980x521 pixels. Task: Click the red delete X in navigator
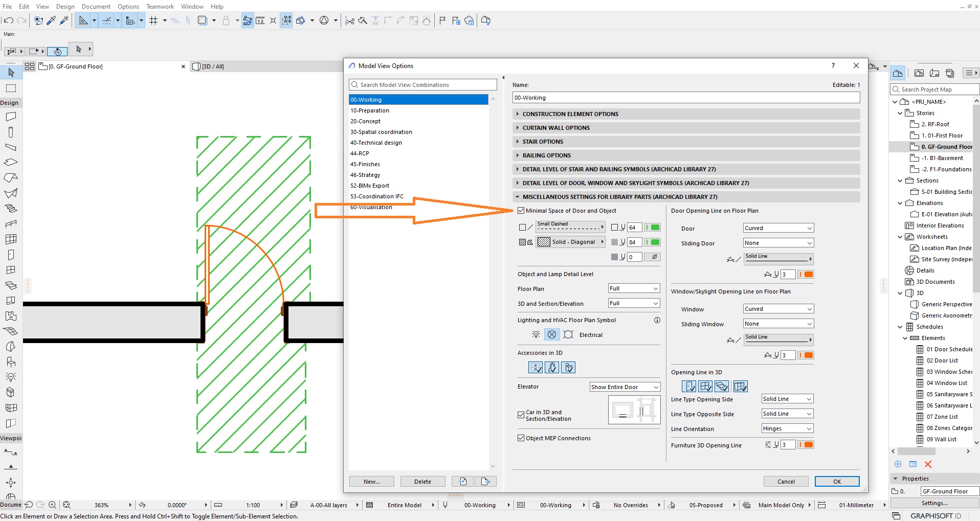928,464
